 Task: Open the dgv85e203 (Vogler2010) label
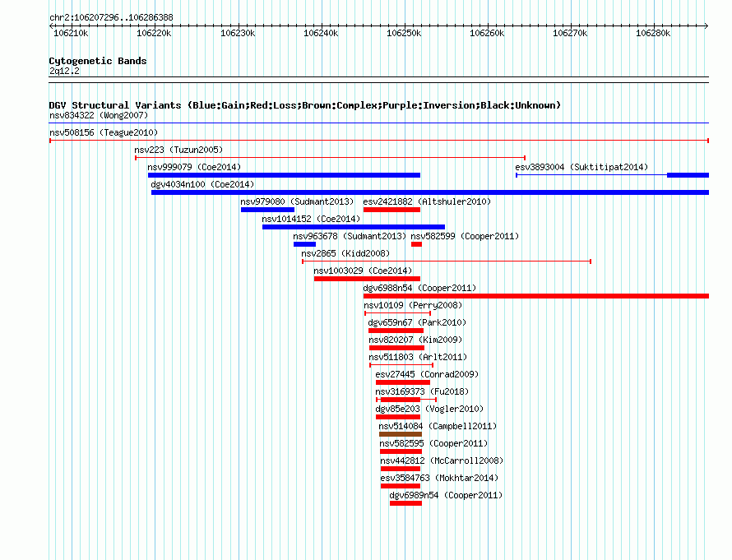click(x=429, y=409)
